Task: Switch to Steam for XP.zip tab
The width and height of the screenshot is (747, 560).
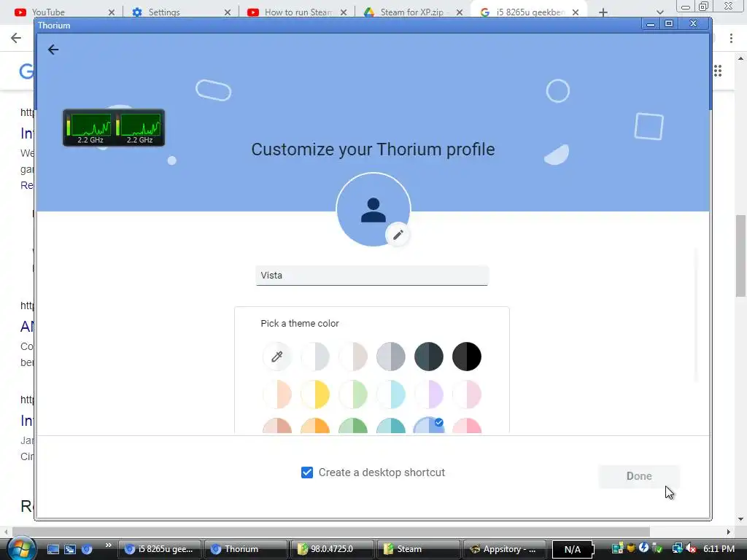Action: 411,12
